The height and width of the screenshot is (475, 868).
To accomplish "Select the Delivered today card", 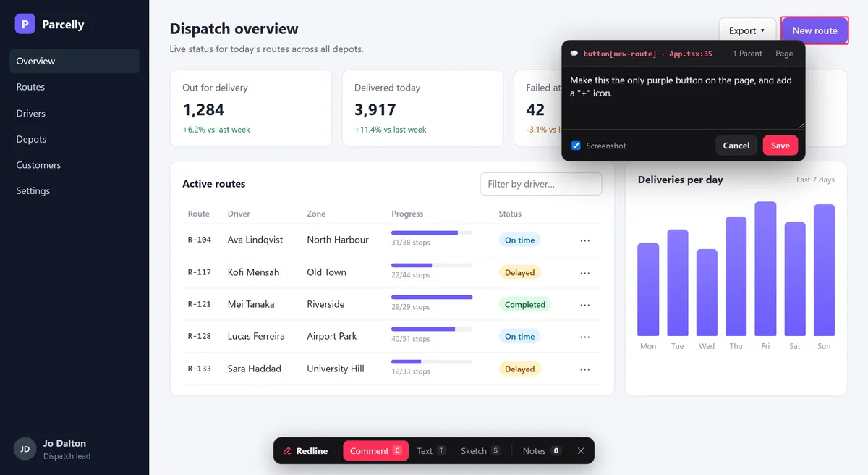I will coord(422,109).
